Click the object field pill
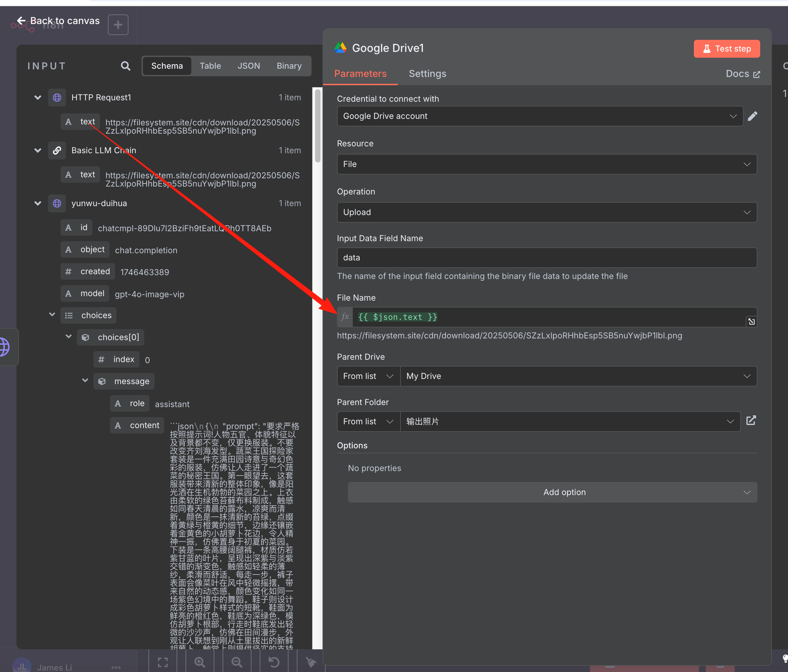The width and height of the screenshot is (788, 672). (85, 249)
